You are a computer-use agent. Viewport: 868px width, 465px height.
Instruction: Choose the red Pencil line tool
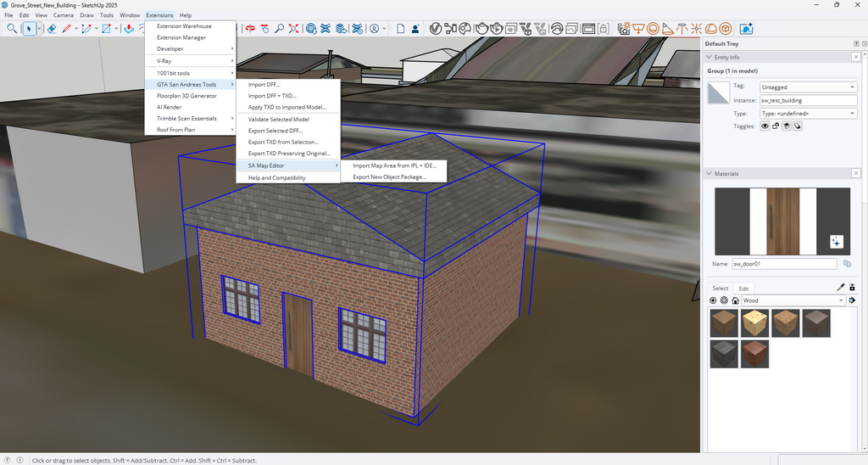coord(66,28)
